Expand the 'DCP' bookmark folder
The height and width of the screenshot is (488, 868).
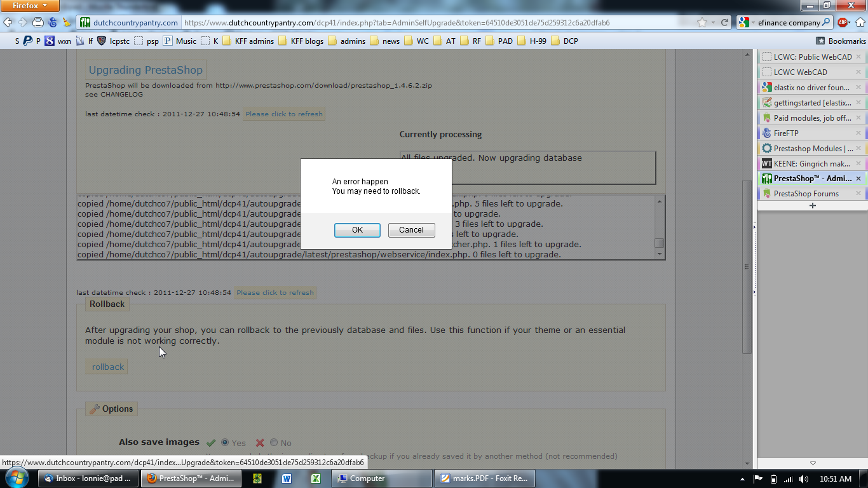click(x=565, y=41)
